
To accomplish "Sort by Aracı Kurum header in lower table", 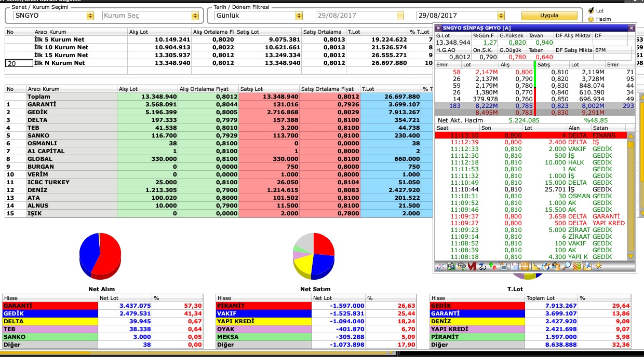I will [x=72, y=89].
